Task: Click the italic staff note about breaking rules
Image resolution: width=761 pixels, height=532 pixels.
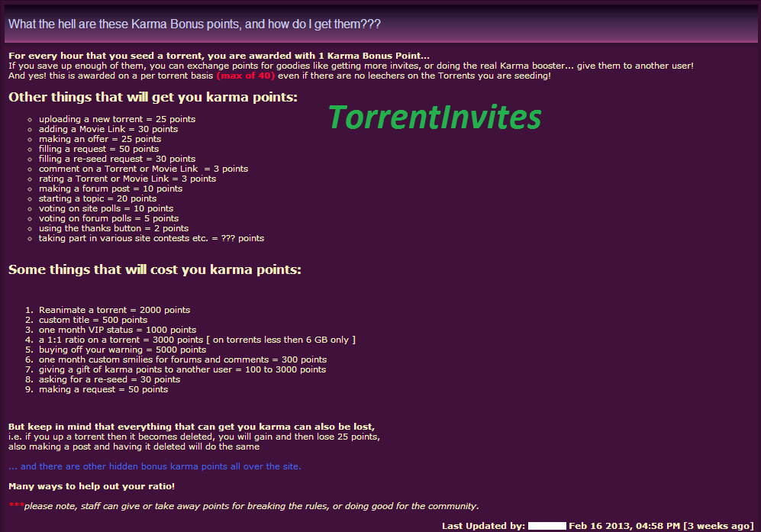Action: [251, 506]
